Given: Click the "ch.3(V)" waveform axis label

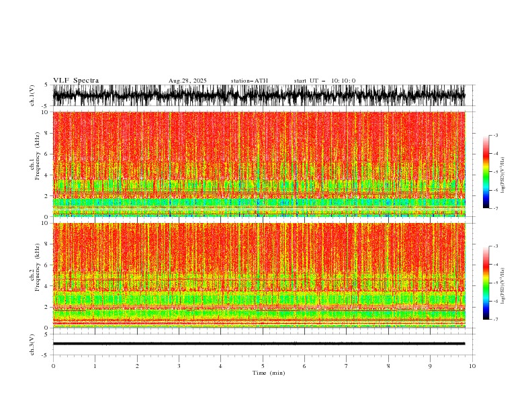Looking at the screenshot, I should coord(32,345).
